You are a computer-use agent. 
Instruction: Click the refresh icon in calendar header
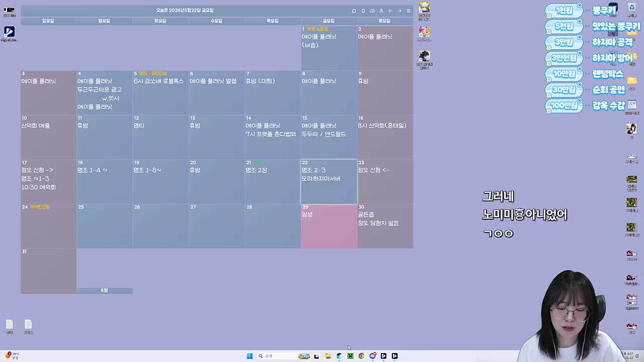click(x=354, y=11)
